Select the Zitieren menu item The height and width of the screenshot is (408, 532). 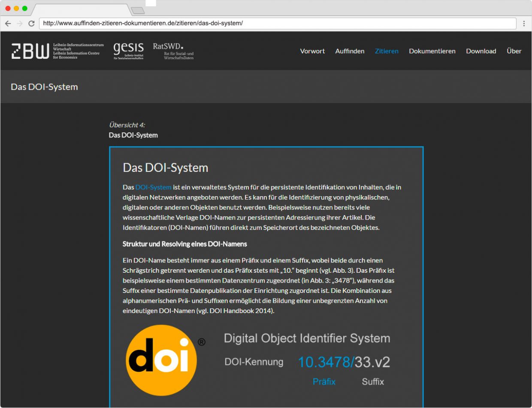tap(387, 51)
